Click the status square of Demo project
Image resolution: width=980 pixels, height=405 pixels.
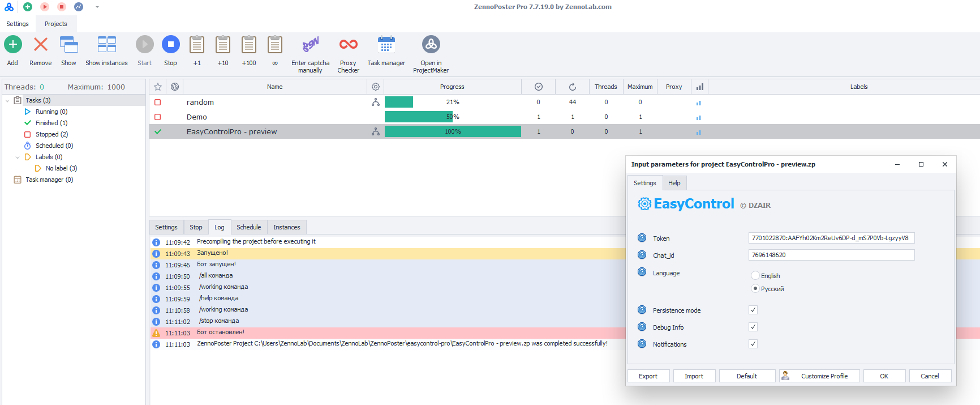coord(158,117)
